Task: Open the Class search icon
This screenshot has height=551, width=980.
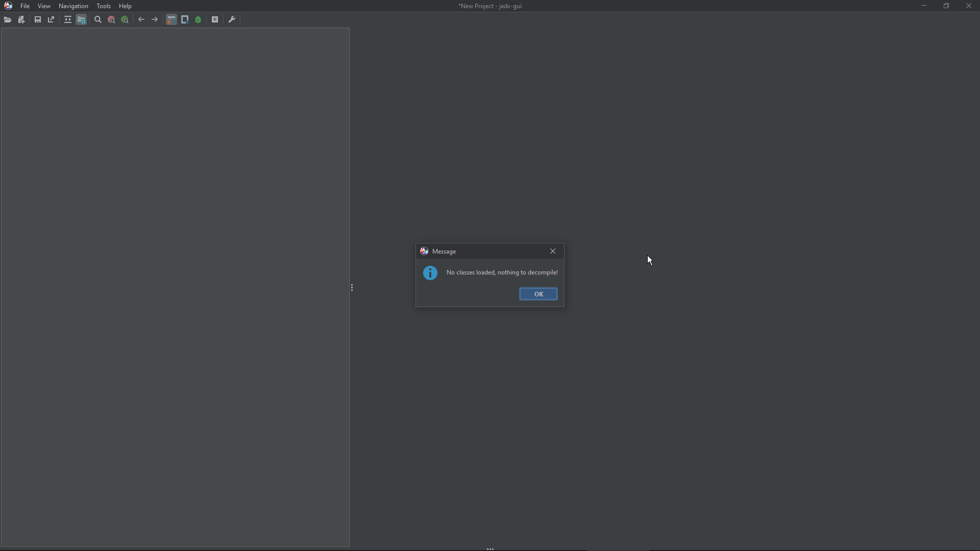Action: click(x=111, y=19)
